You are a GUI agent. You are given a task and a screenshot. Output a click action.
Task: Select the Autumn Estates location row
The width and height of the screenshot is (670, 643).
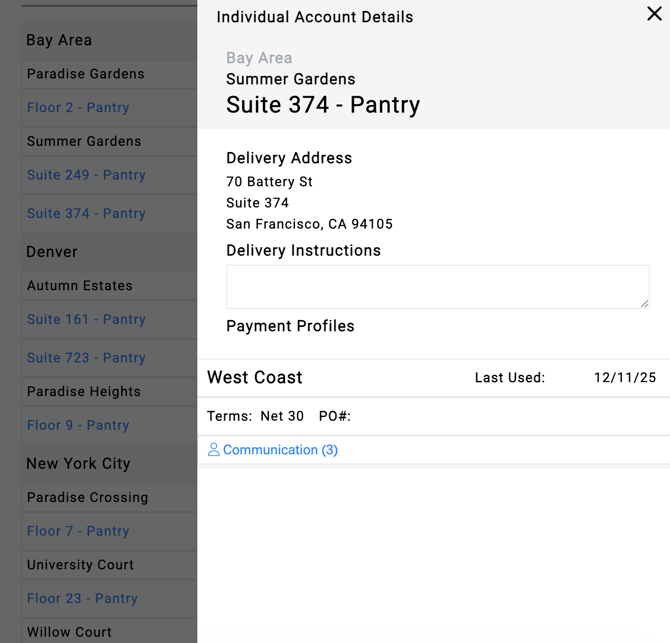pyautogui.click(x=80, y=286)
